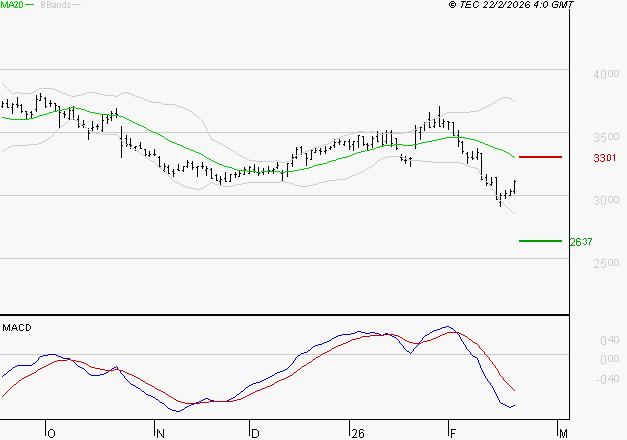
Task: Click the MACD -040 scale label
Action: pyautogui.click(x=579, y=378)
